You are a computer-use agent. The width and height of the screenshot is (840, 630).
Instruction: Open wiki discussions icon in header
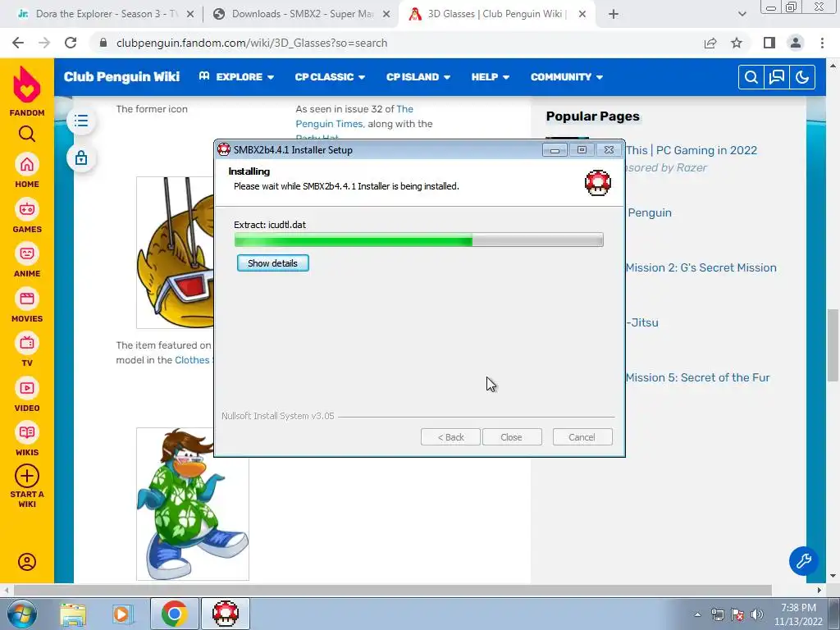(x=777, y=77)
